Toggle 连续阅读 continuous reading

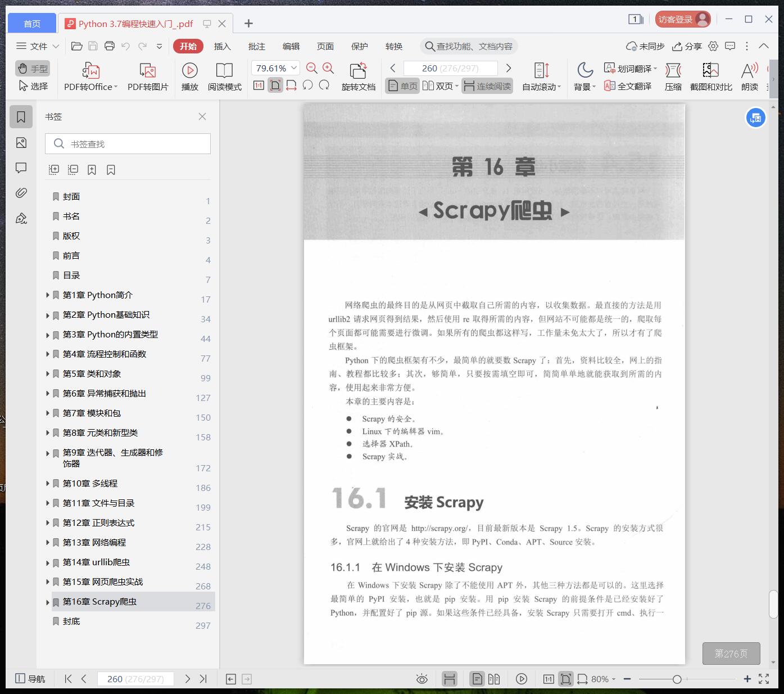pyautogui.click(x=488, y=86)
